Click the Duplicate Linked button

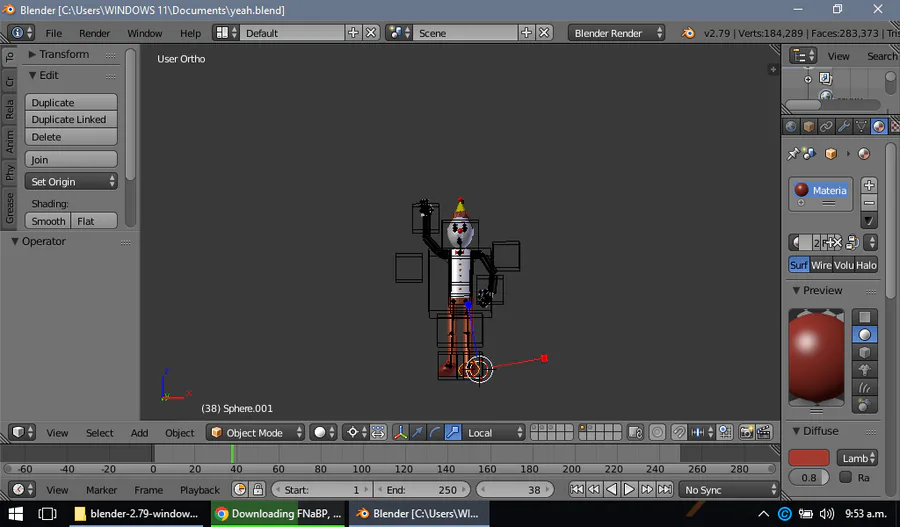click(x=71, y=119)
